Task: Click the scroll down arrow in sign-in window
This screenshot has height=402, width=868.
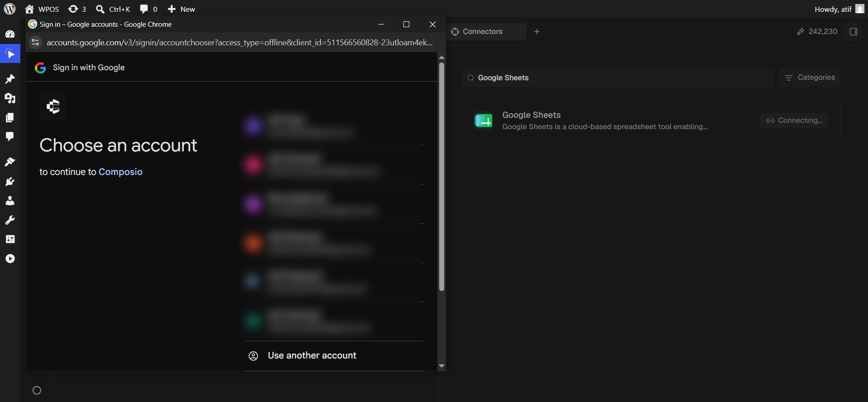Action: (x=441, y=366)
